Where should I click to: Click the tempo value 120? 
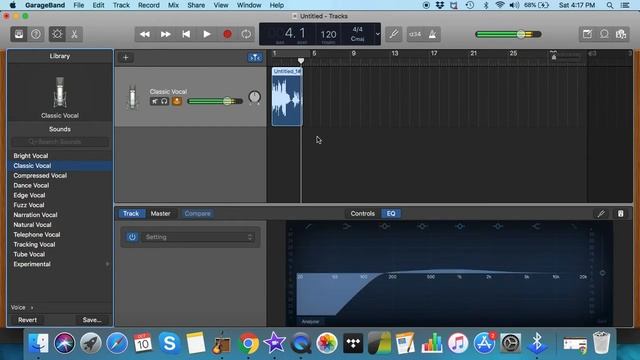328,34
